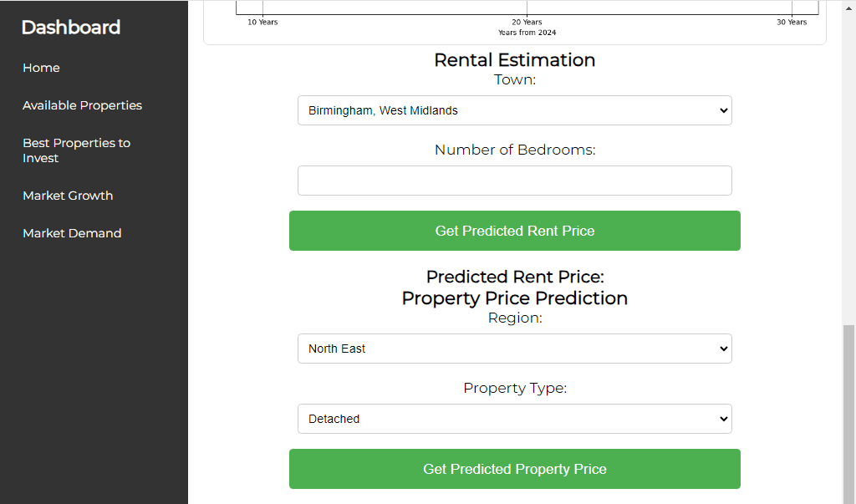This screenshot has width=856, height=504.
Task: Click the 30 Years axis tick label
Action: (792, 22)
